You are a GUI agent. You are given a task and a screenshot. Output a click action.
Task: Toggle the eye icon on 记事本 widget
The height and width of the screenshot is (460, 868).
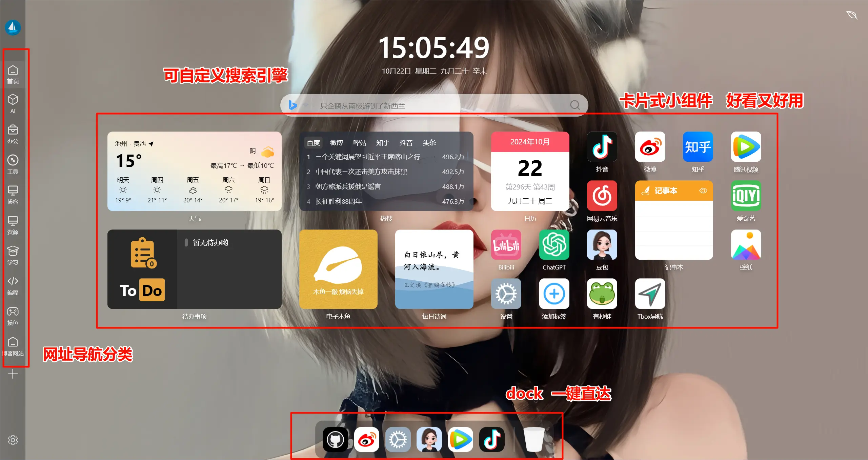tap(703, 191)
